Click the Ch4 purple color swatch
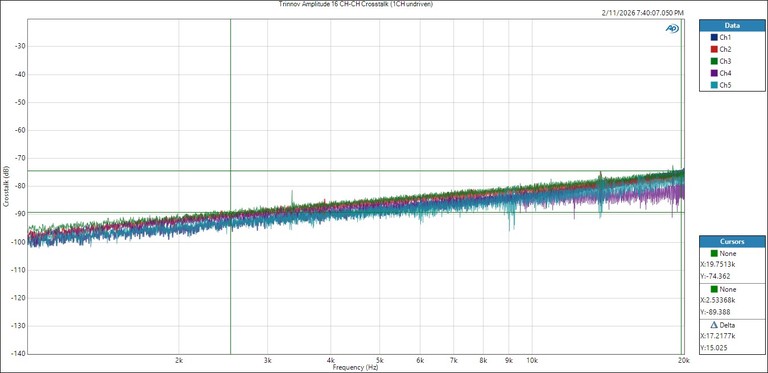This screenshot has height=373, width=768. point(714,73)
